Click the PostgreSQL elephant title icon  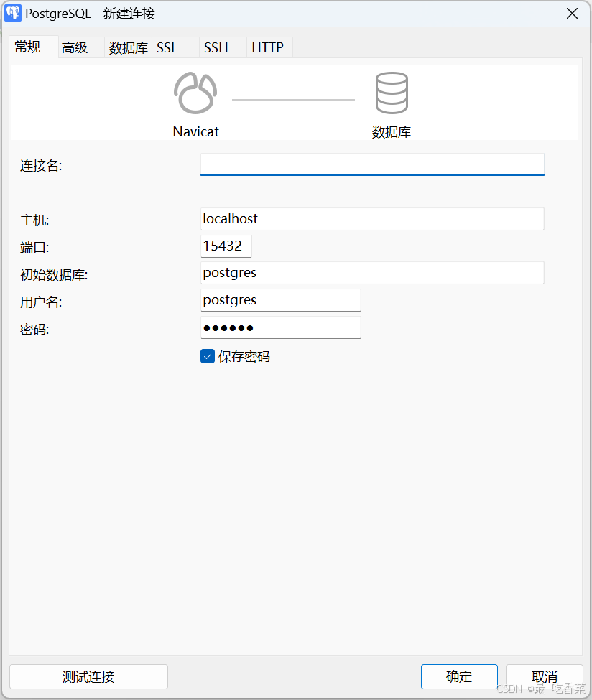pos(13,14)
